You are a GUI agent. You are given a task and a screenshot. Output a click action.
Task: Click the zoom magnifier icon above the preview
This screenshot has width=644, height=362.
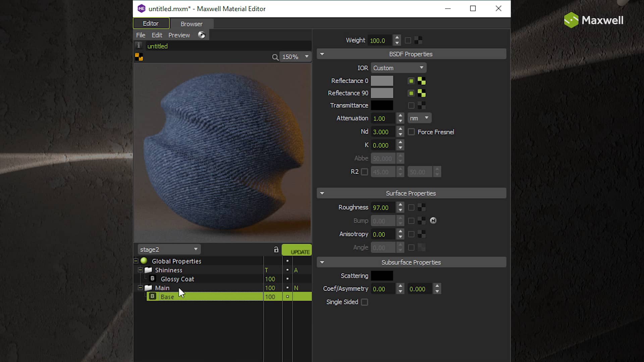(275, 57)
